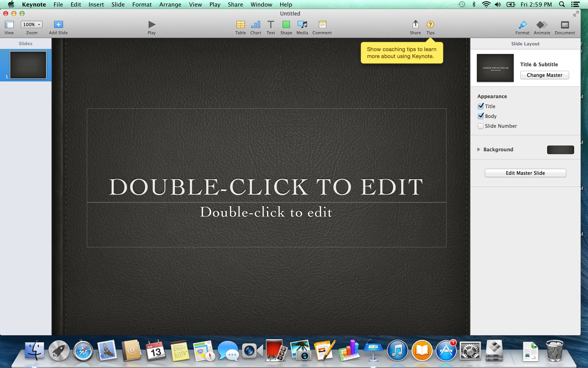Open the Window menu

261,4
